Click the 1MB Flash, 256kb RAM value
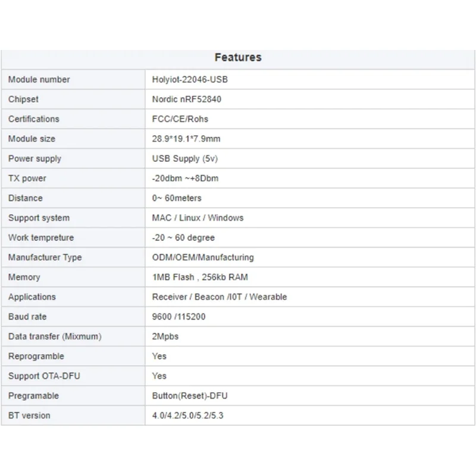The height and width of the screenshot is (476, 476). pyautogui.click(x=200, y=277)
